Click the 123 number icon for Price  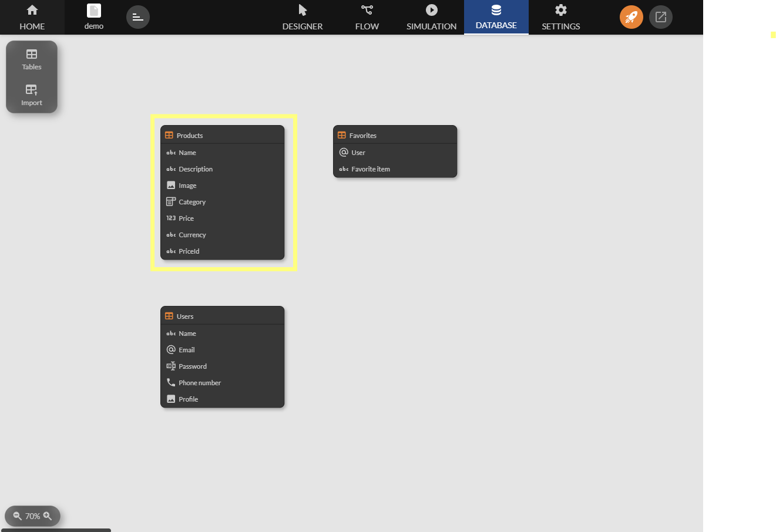pyautogui.click(x=171, y=218)
